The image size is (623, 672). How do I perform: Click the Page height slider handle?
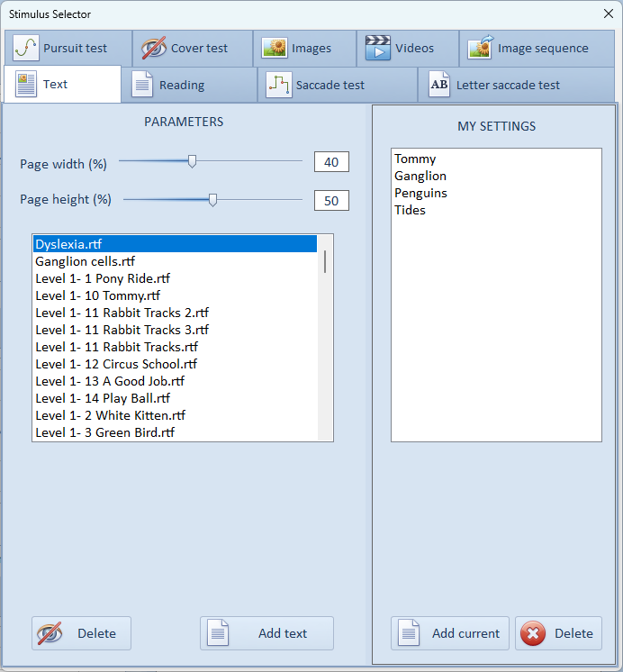tap(212, 200)
